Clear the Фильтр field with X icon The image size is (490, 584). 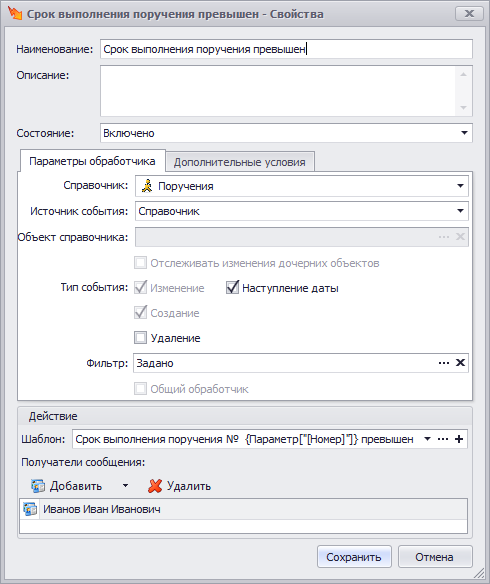coord(460,363)
